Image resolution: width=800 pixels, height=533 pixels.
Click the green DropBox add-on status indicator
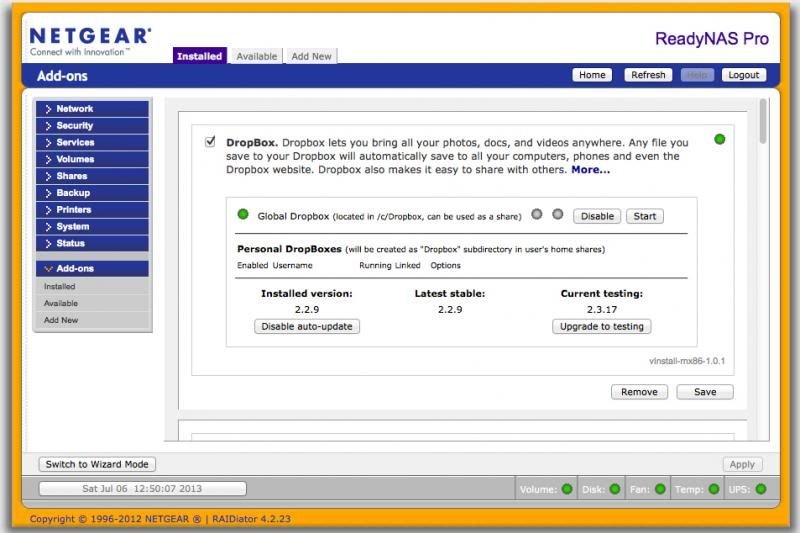click(x=719, y=139)
